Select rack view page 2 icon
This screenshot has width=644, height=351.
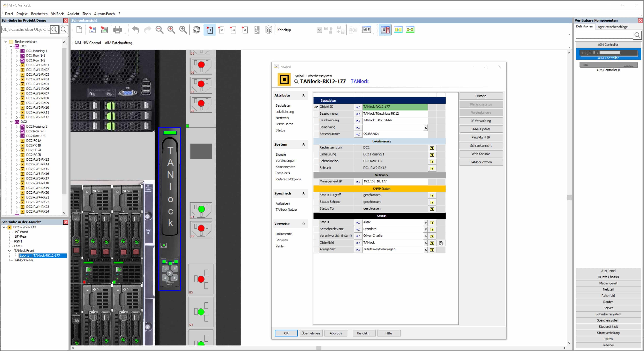[x=221, y=30]
